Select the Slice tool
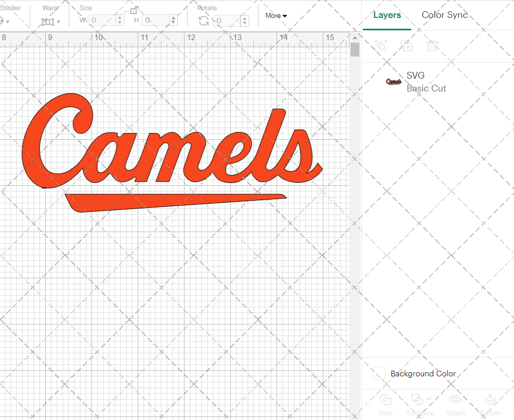The height and width of the screenshot is (420, 514). click(x=385, y=399)
